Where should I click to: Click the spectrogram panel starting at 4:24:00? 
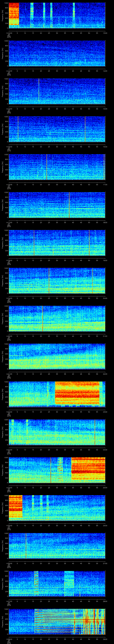pos(57,470)
